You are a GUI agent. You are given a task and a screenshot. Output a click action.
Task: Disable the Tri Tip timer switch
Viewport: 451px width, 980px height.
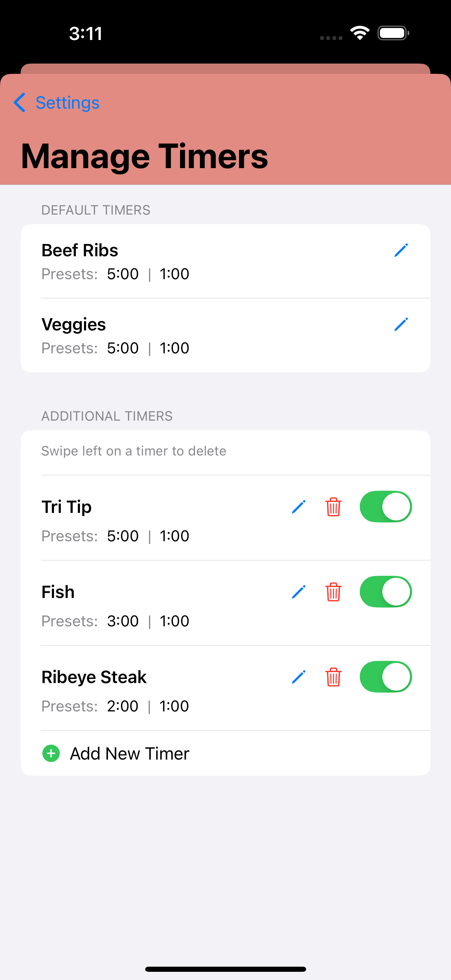point(386,507)
